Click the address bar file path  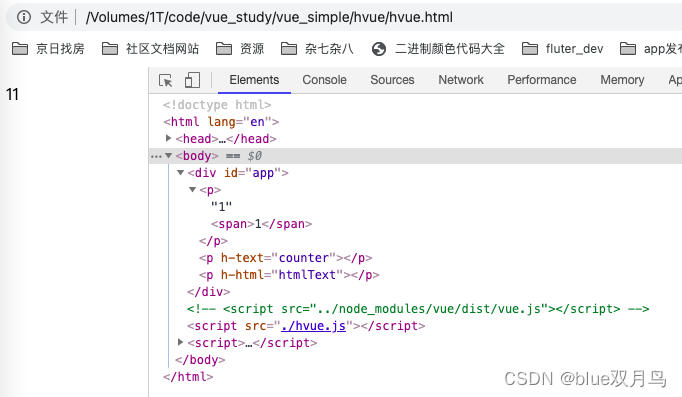(269, 17)
